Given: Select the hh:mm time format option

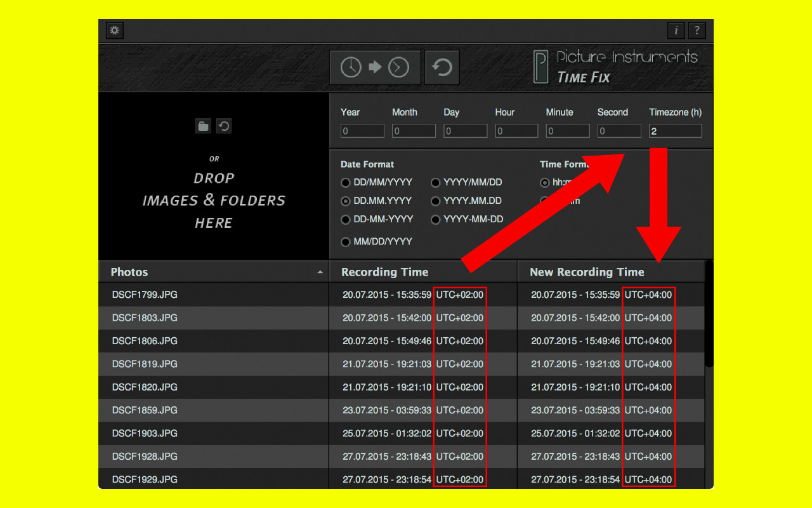Looking at the screenshot, I should coord(544,183).
